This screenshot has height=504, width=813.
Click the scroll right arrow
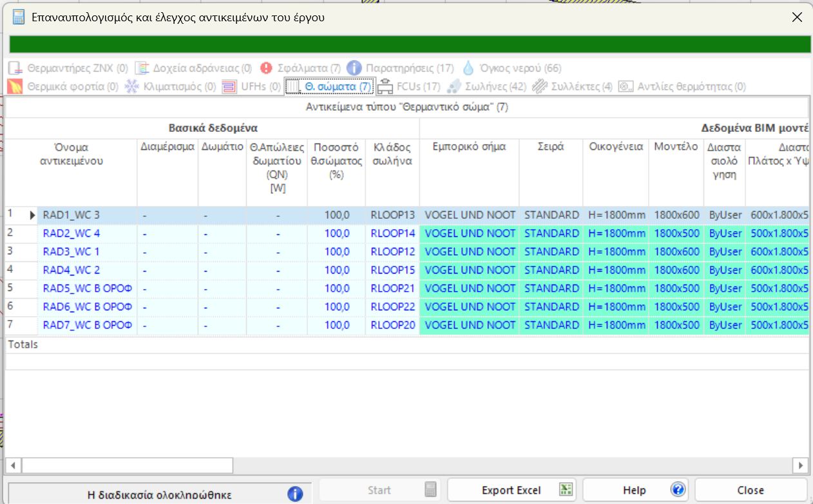click(x=800, y=465)
